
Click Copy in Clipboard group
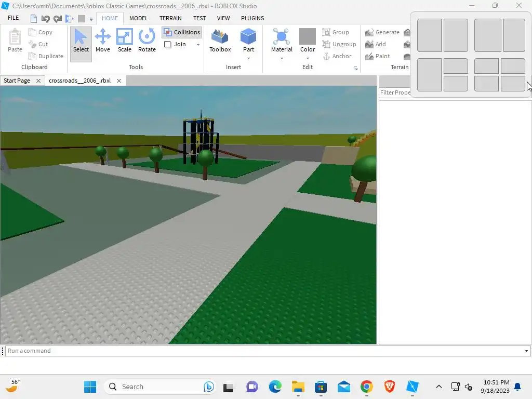point(41,32)
